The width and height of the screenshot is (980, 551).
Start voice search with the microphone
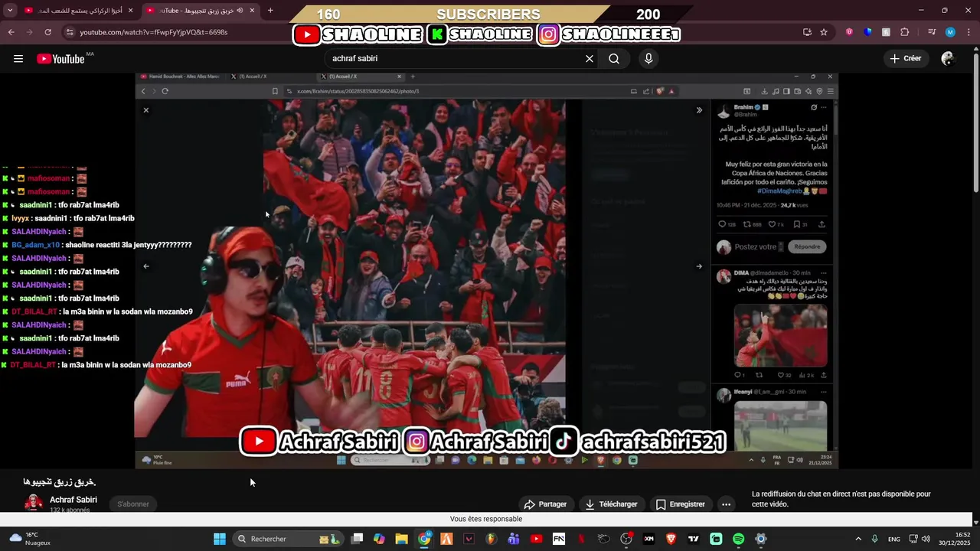tap(648, 59)
